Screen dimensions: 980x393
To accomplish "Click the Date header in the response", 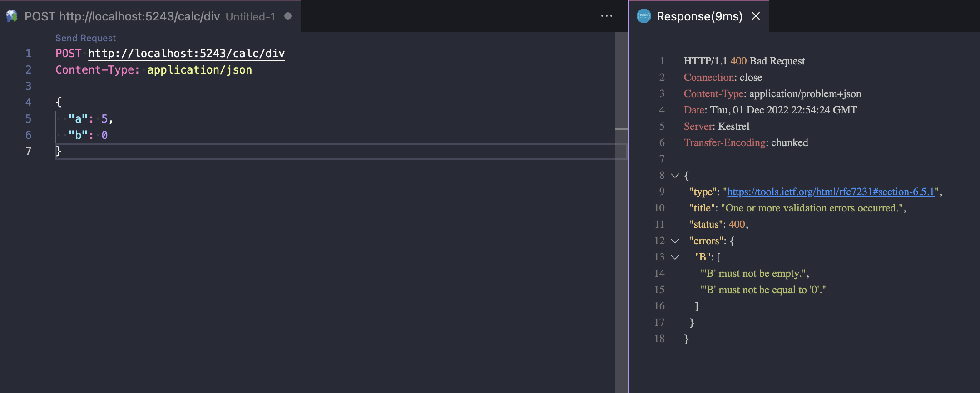I will pyautogui.click(x=770, y=110).
